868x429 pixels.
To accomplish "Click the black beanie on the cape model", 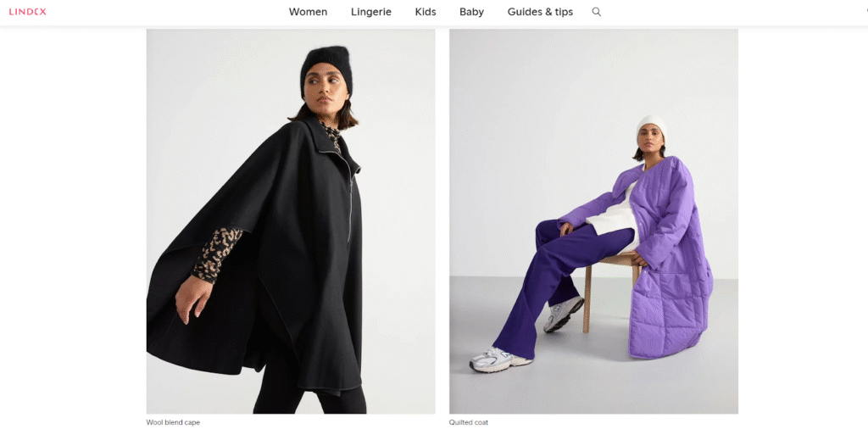I will [326, 68].
